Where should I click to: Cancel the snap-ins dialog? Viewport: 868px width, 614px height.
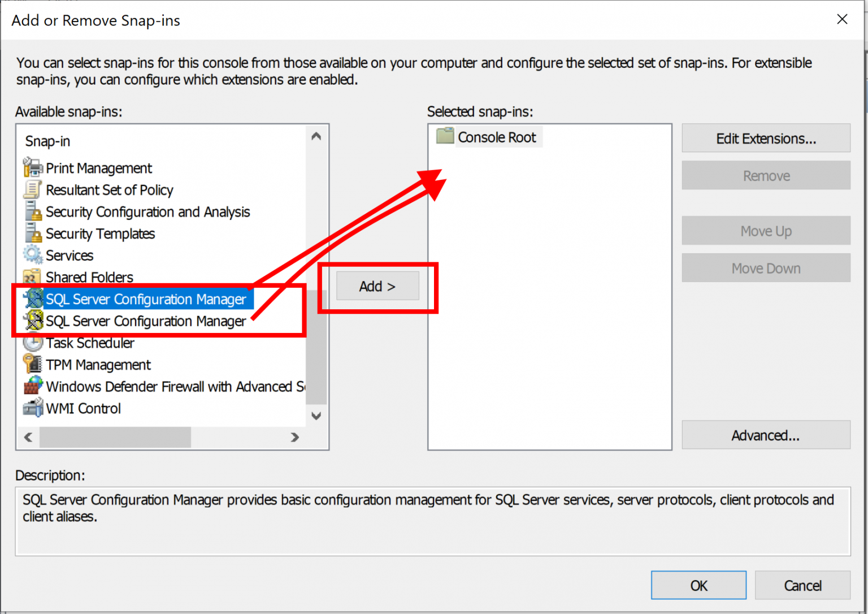(802, 585)
